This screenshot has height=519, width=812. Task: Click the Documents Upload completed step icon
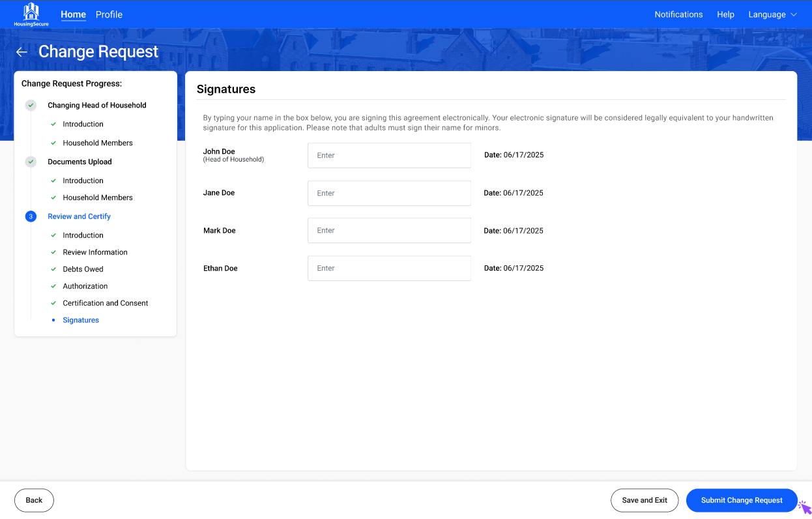point(31,162)
